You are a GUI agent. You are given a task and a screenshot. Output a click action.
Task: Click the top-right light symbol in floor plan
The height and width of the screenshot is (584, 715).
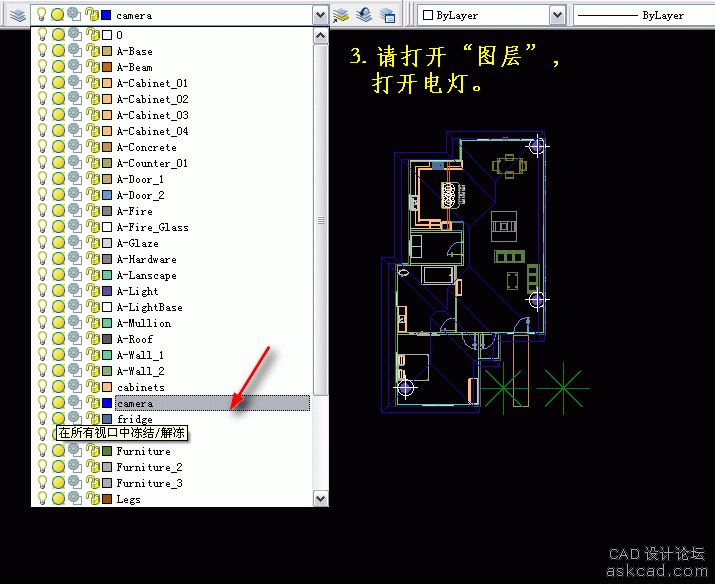pyautogui.click(x=537, y=146)
